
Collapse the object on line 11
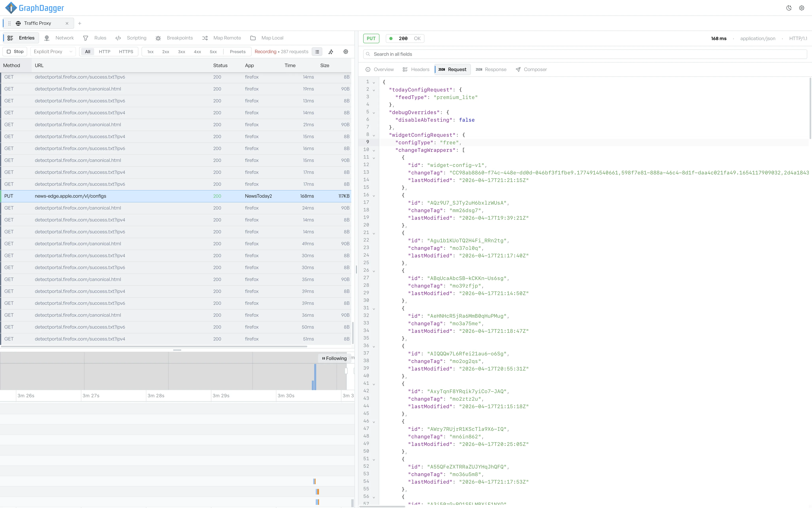[373, 158]
